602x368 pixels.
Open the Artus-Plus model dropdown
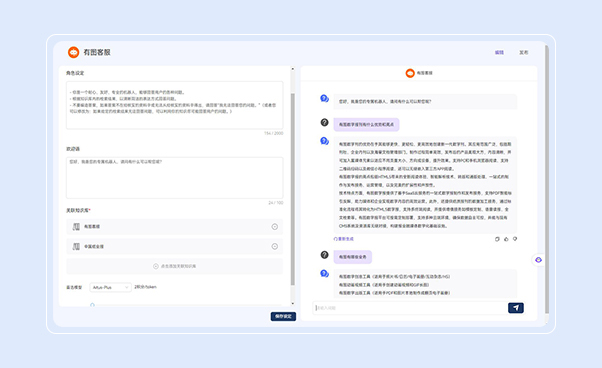click(x=111, y=287)
